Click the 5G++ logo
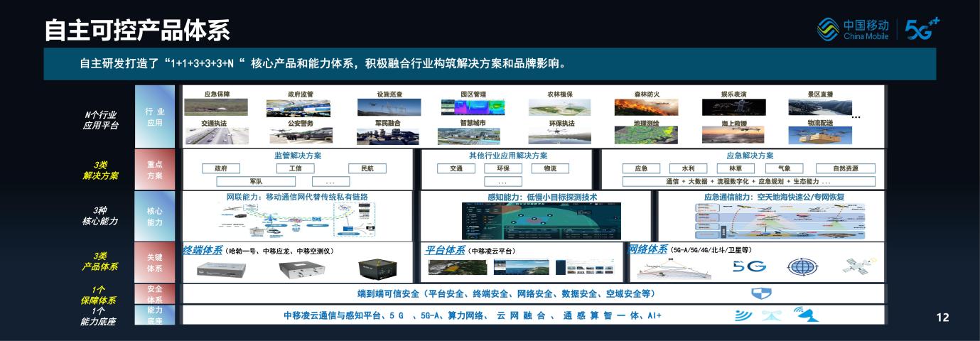 923,28
